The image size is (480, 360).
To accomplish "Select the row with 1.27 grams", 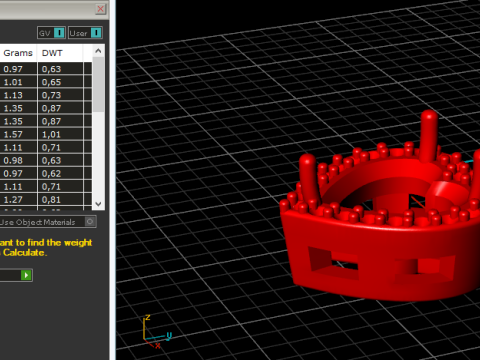I will [x=46, y=200].
